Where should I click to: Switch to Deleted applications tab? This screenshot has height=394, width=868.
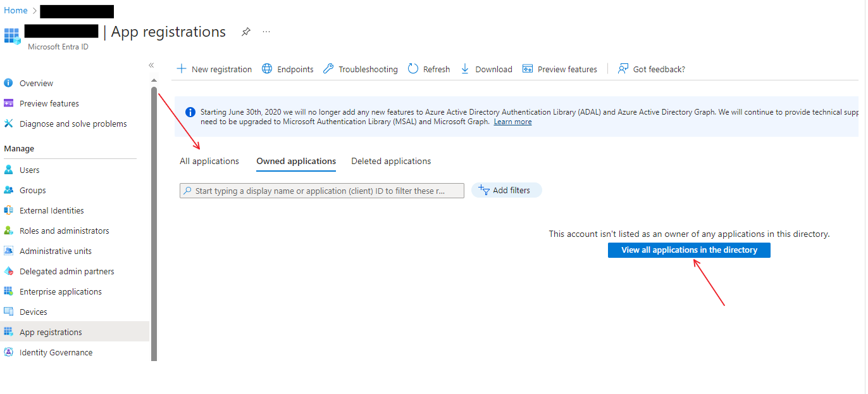[391, 162]
